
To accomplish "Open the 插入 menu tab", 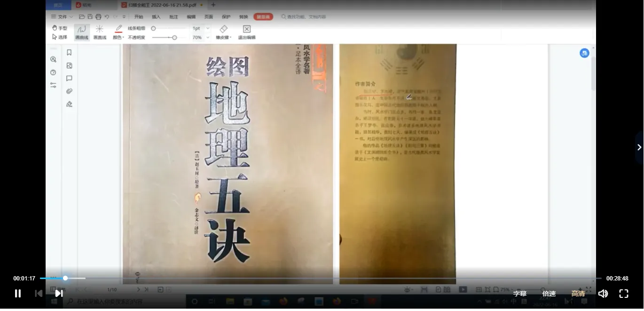I will (156, 17).
